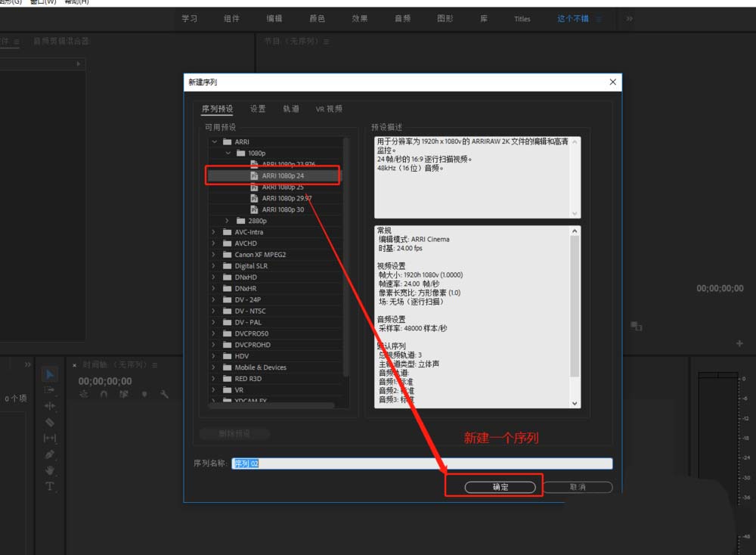Toggle the add marker icon in timeline
The image size is (756, 555).
coord(143,394)
